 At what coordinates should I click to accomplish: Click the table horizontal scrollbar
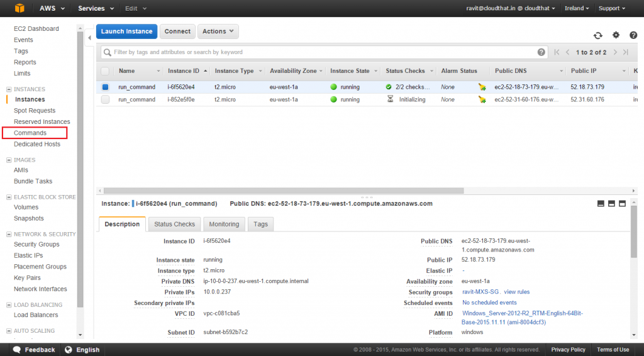(284, 191)
